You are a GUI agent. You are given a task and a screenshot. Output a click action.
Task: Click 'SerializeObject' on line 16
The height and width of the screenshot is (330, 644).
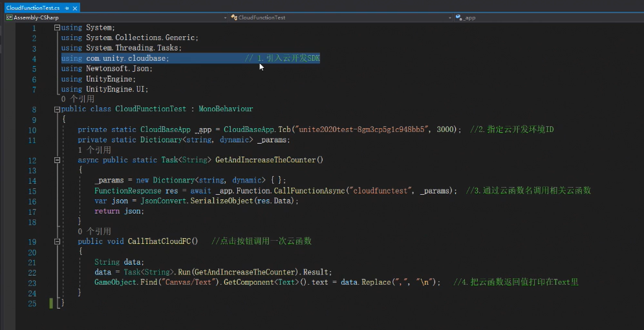point(222,201)
